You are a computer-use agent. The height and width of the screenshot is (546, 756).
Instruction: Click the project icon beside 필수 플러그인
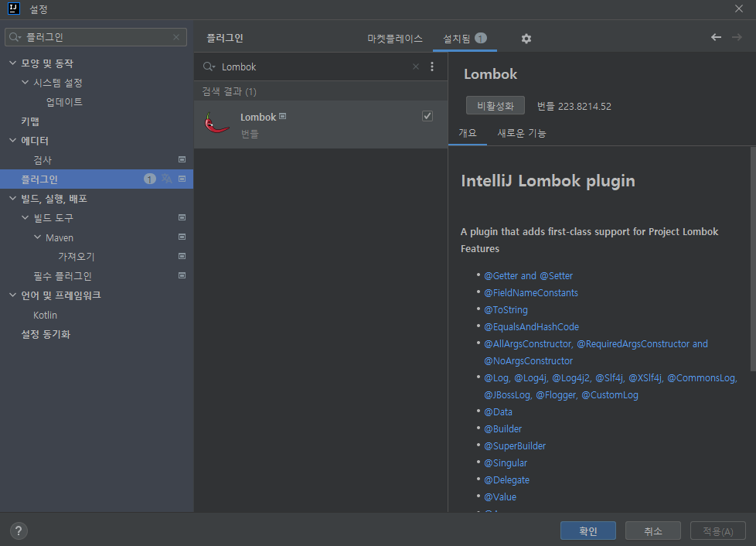point(182,275)
